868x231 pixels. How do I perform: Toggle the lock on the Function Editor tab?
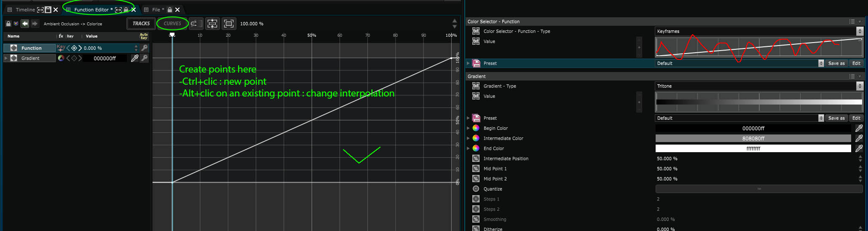126,10
